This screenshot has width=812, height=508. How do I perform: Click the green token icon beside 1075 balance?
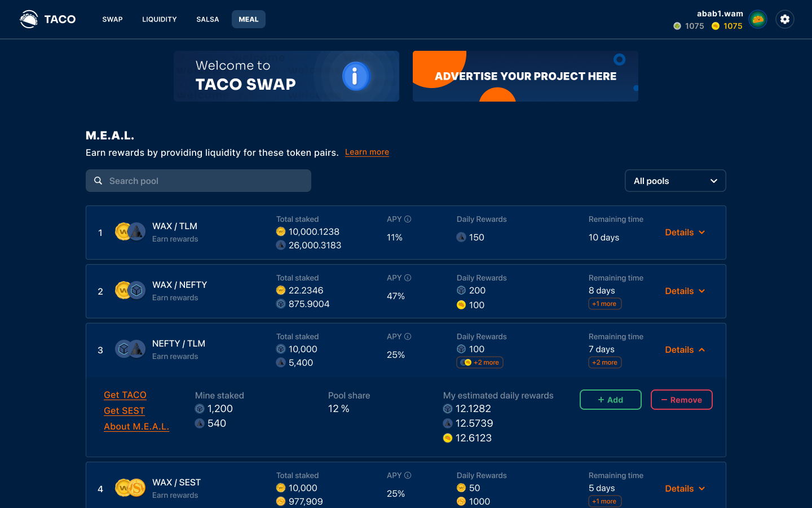coord(677,26)
